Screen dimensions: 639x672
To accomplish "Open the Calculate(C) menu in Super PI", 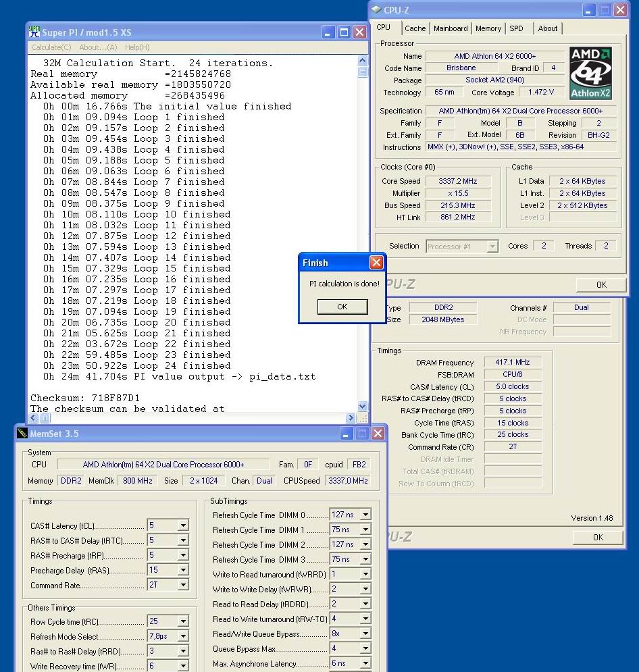I will [51, 47].
